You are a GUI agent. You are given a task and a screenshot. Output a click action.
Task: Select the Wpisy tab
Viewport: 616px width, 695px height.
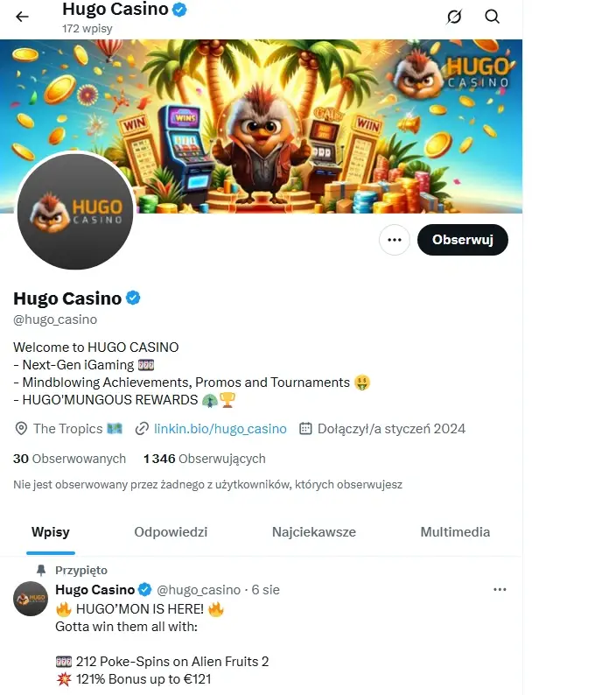[51, 532]
